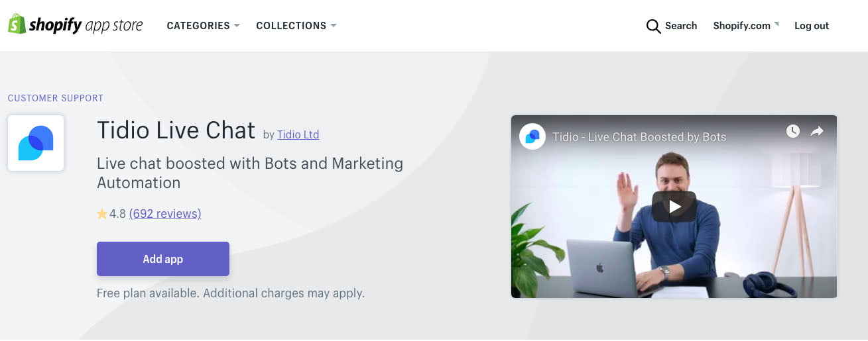Play the Tidio video

674,207
